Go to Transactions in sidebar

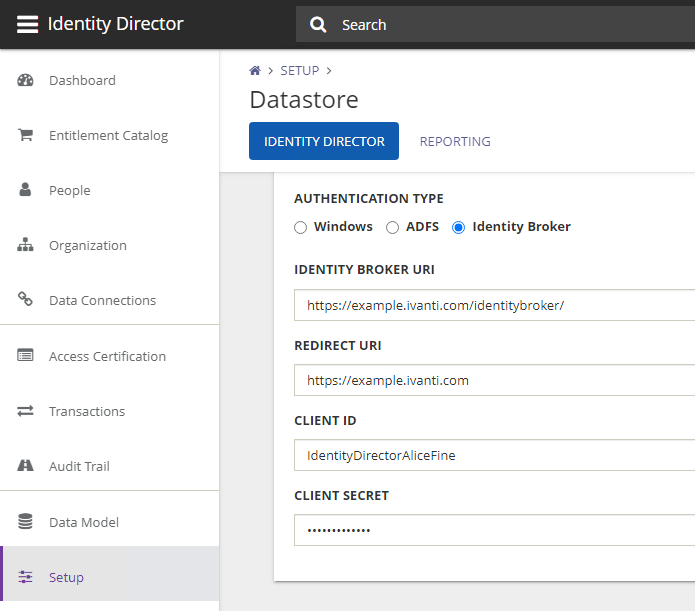[87, 411]
